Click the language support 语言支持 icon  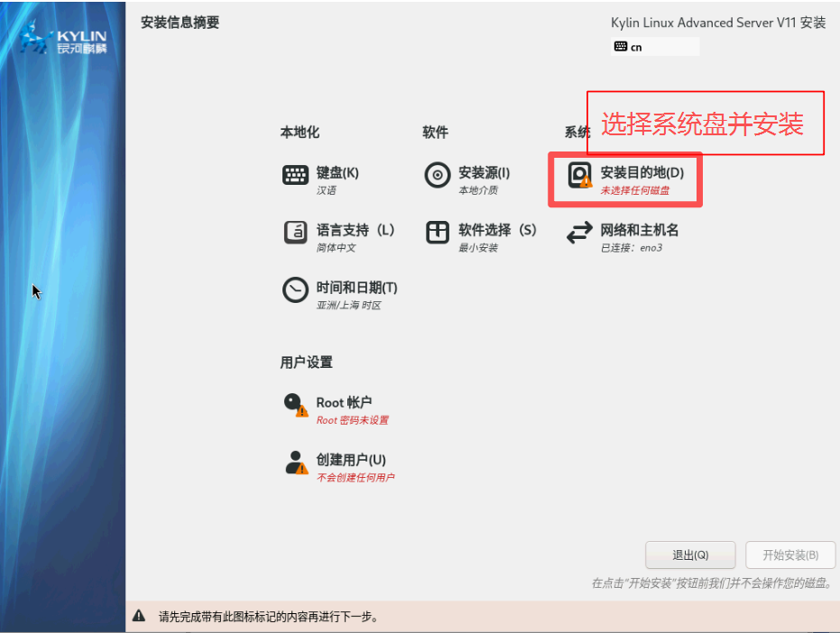coord(296,233)
